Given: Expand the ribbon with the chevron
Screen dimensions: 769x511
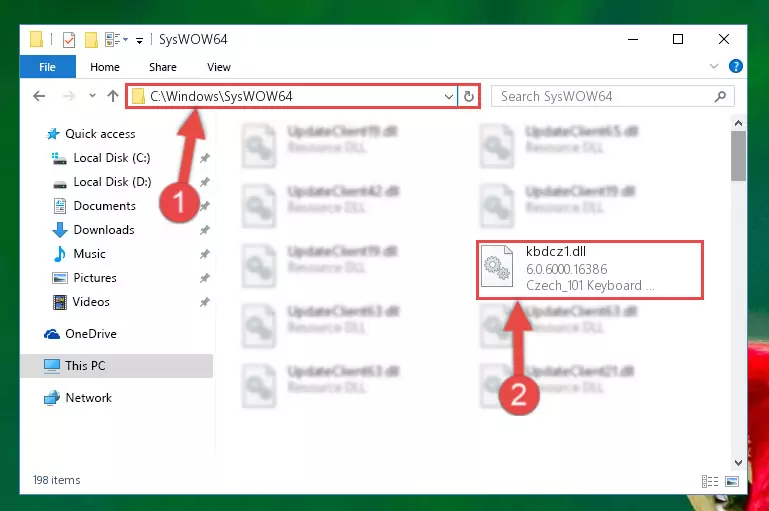Looking at the screenshot, I should (714, 66).
